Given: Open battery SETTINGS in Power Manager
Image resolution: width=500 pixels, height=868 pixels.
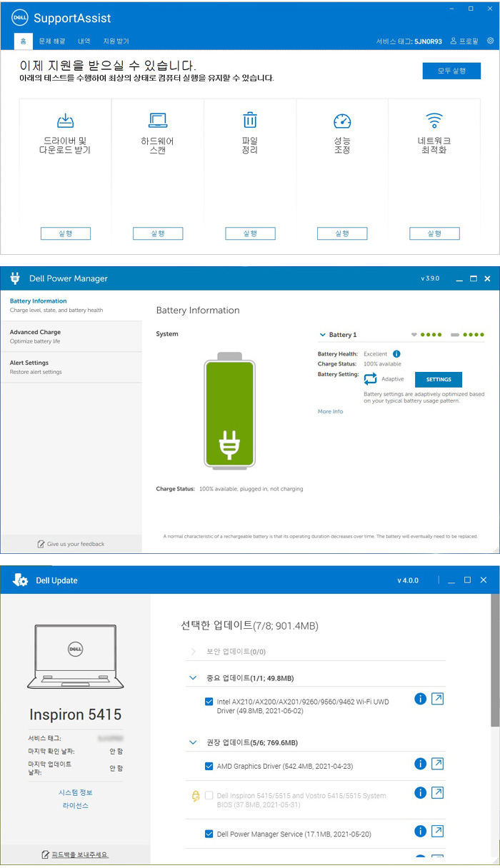Looking at the screenshot, I should coord(439,380).
